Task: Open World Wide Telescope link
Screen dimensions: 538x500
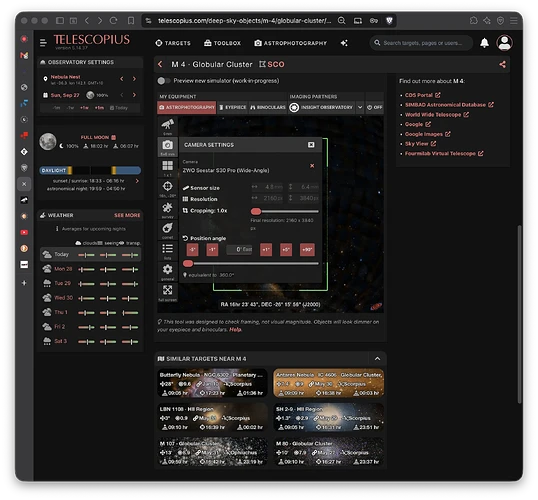Action: point(436,115)
